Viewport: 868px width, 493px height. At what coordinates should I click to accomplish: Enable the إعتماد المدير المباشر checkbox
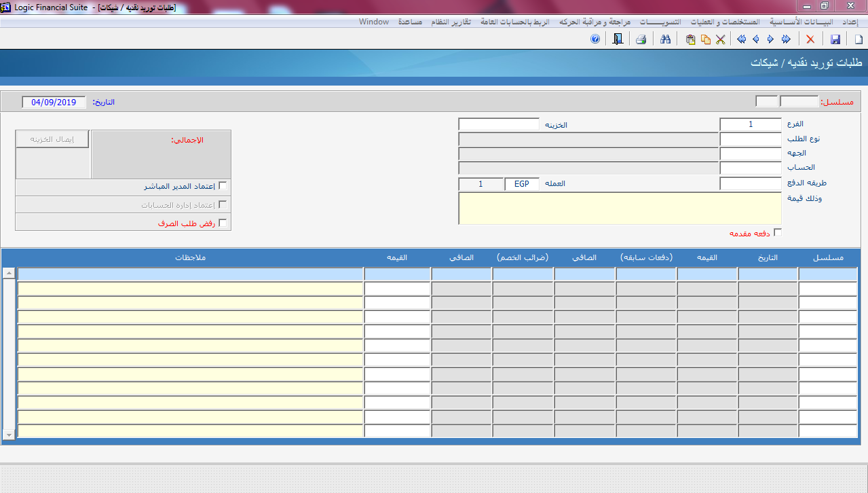(x=223, y=186)
